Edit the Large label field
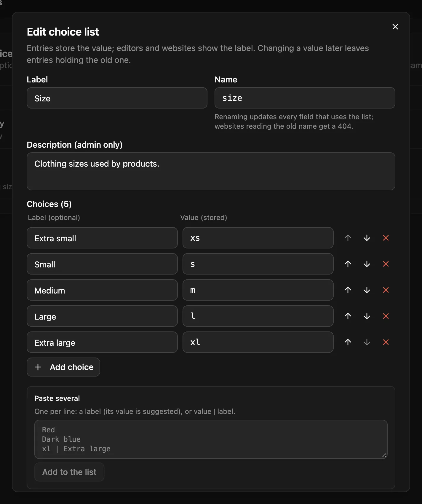The width and height of the screenshot is (422, 504). pos(102,316)
